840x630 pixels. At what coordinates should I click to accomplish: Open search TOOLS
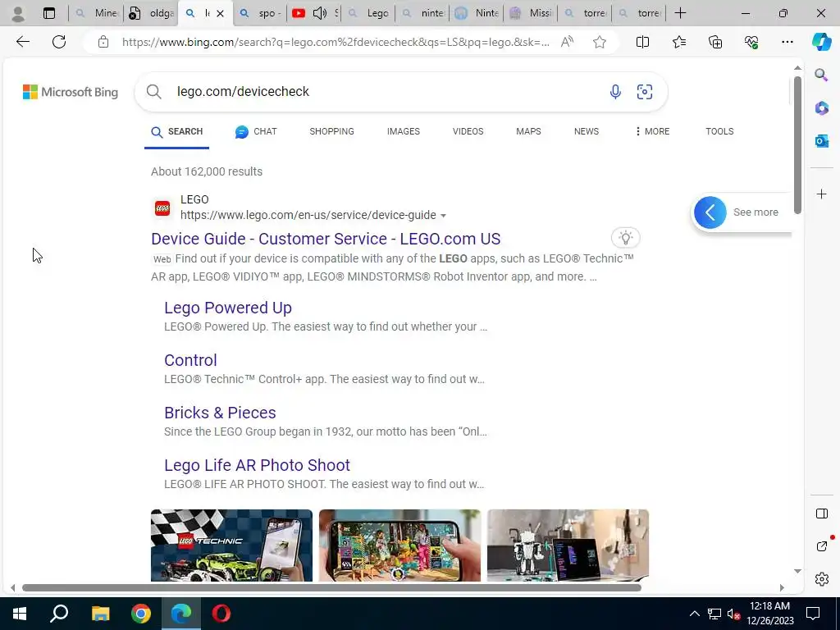[719, 131]
